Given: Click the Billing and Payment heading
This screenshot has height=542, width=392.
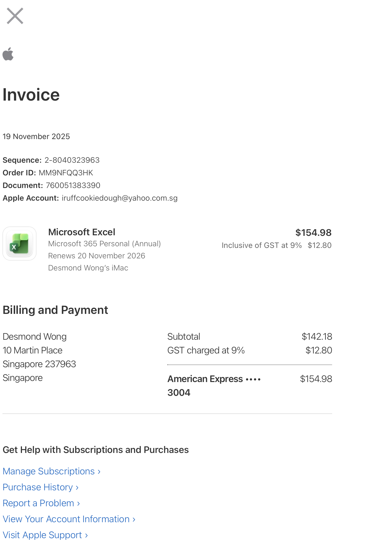Looking at the screenshot, I should click(x=55, y=310).
